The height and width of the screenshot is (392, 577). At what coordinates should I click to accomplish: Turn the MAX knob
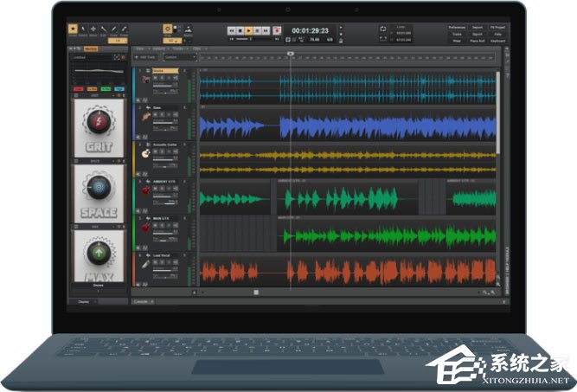coord(99,253)
